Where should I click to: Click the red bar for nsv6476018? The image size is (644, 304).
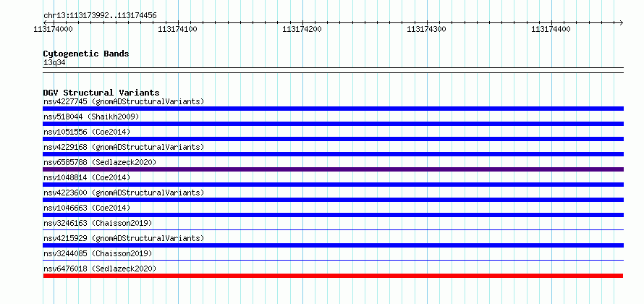click(333, 276)
